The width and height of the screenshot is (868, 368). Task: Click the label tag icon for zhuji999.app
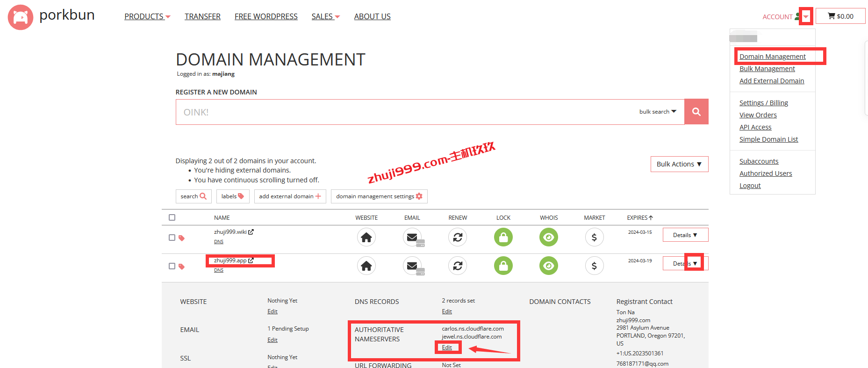[x=181, y=267]
